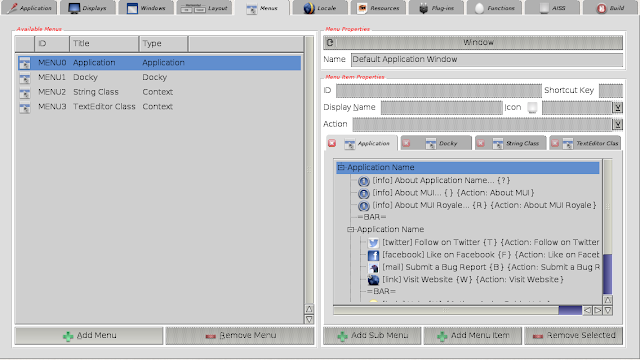Switch to the Windows tab

[146, 8]
